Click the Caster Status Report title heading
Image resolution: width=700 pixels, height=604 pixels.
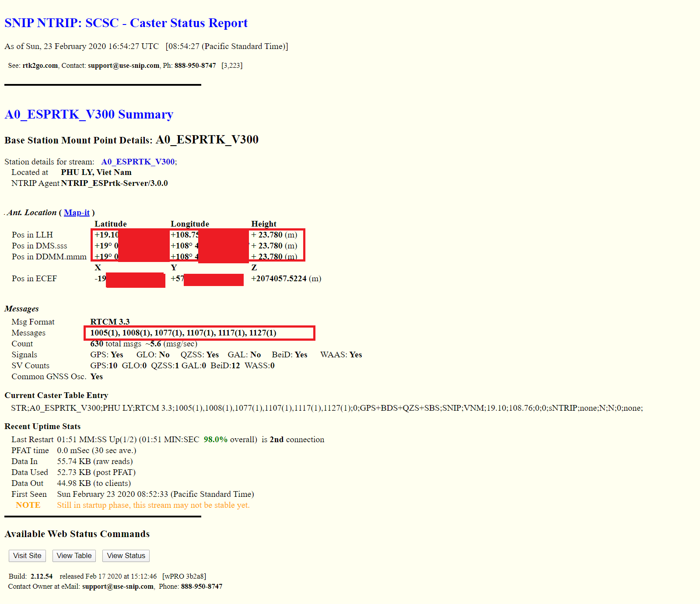tap(126, 23)
